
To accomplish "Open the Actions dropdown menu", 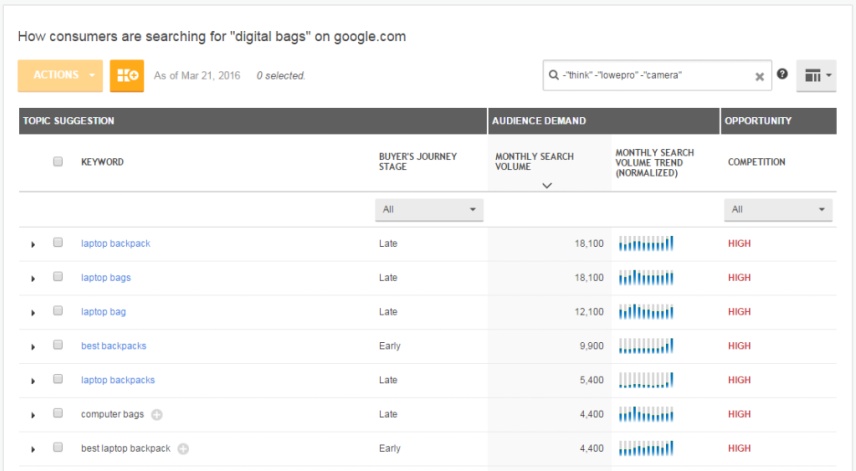I will click(60, 75).
